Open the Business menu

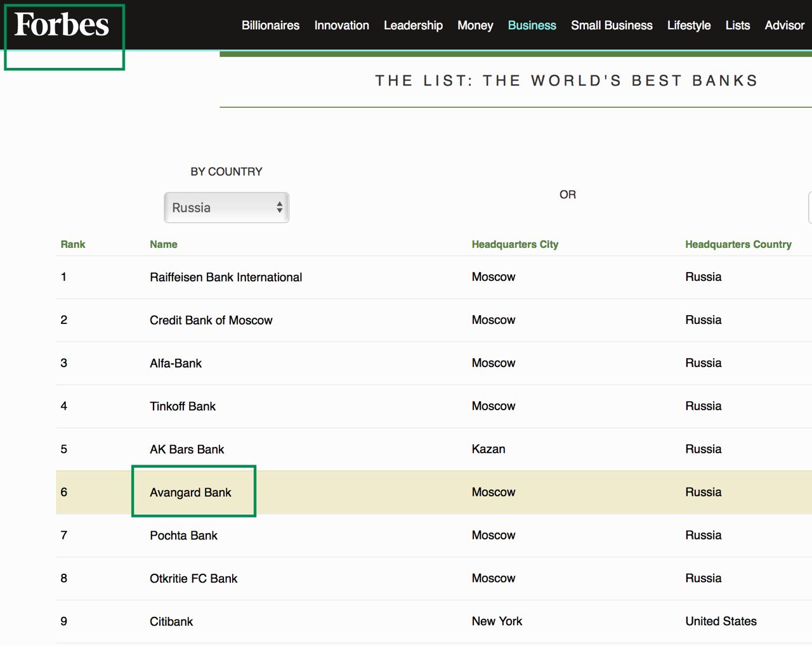pyautogui.click(x=532, y=25)
